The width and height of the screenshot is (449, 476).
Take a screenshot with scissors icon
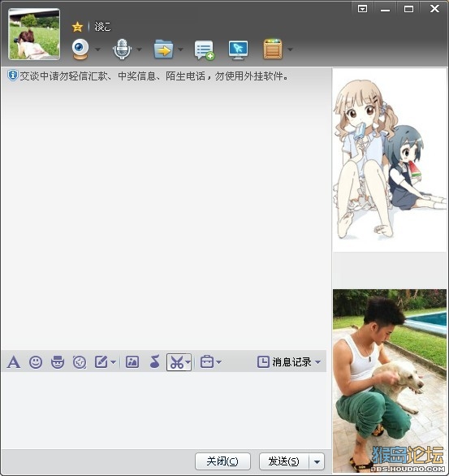[176, 362]
